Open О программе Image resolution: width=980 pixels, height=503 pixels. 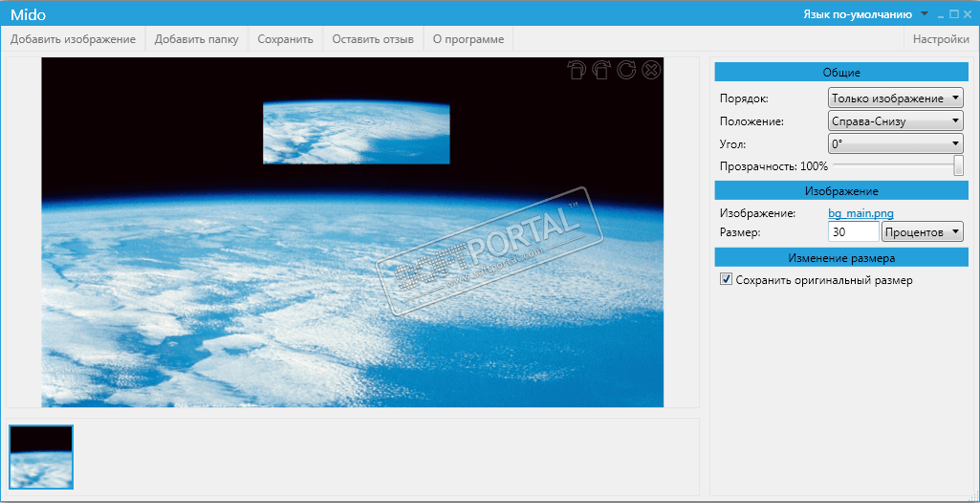pos(468,39)
